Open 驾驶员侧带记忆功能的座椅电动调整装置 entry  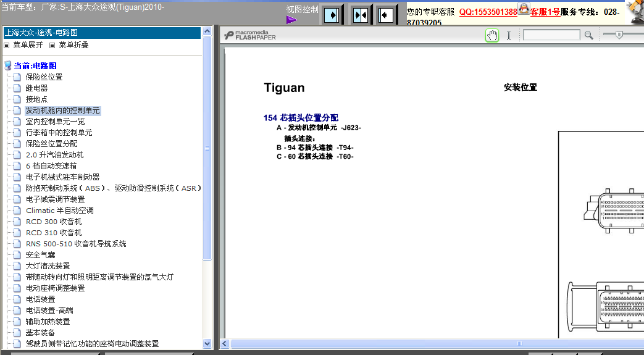pyautogui.click(x=92, y=343)
